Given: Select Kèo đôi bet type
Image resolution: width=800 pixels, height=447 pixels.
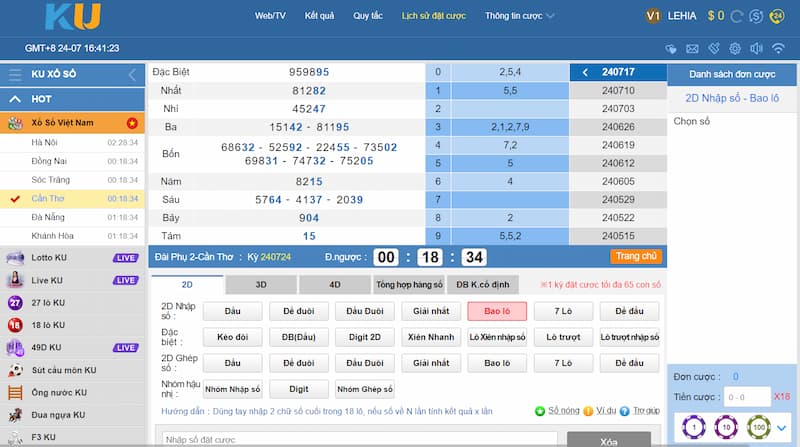Looking at the screenshot, I should tap(233, 337).
